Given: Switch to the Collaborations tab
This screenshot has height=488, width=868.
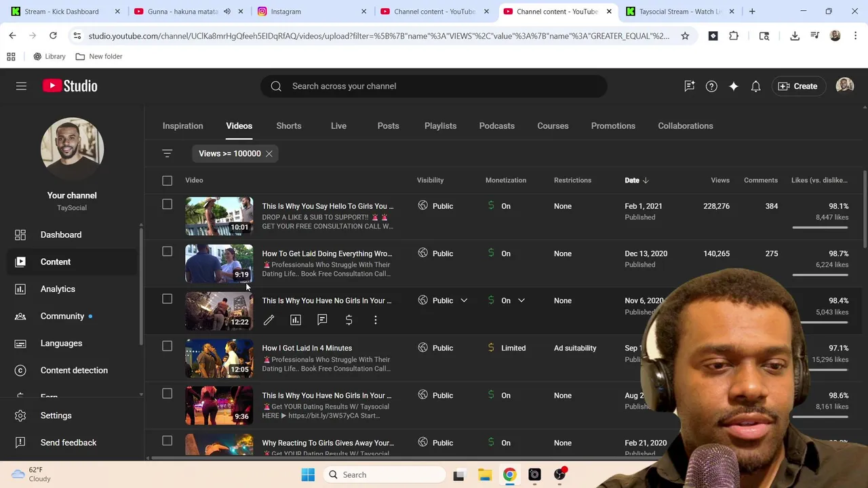Looking at the screenshot, I should pyautogui.click(x=686, y=126).
